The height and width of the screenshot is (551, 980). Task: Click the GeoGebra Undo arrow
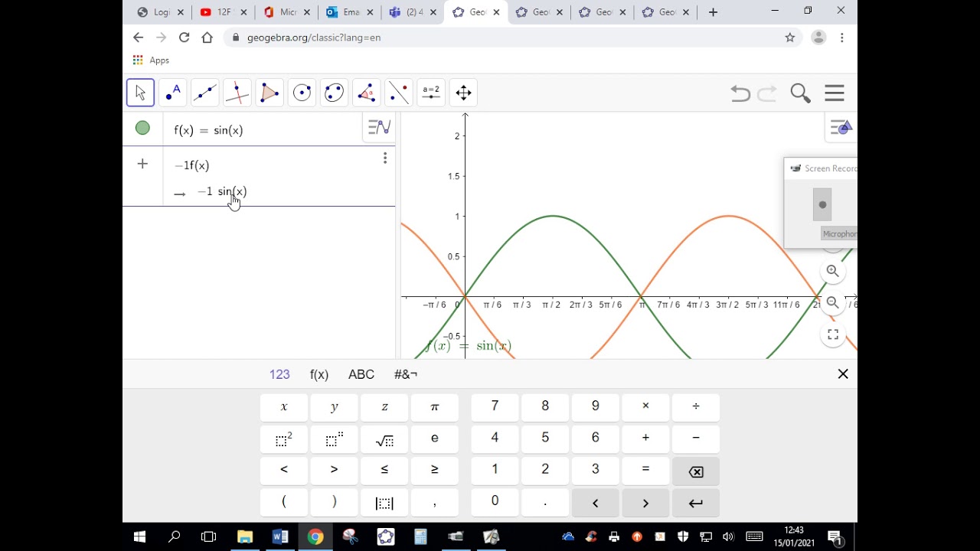point(740,93)
